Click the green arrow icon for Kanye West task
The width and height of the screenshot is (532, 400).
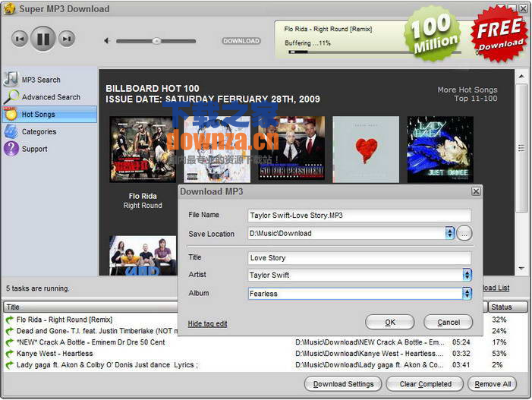tap(10, 354)
